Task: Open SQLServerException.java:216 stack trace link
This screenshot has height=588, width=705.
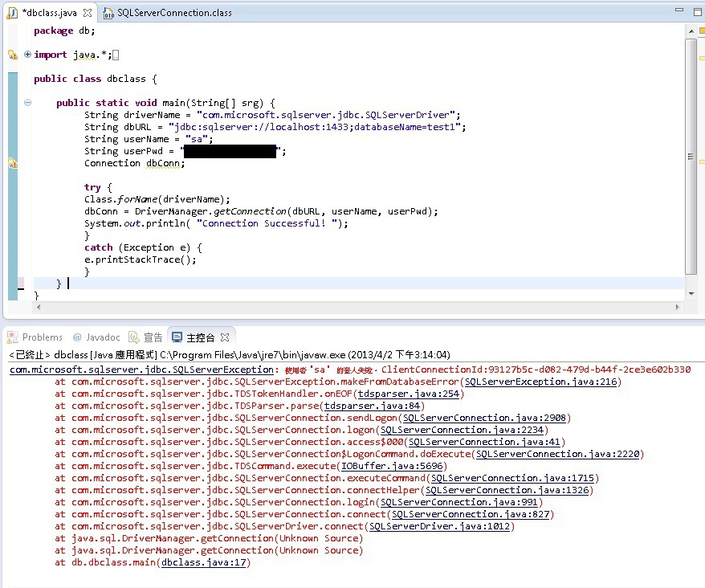Action: pyautogui.click(x=541, y=382)
